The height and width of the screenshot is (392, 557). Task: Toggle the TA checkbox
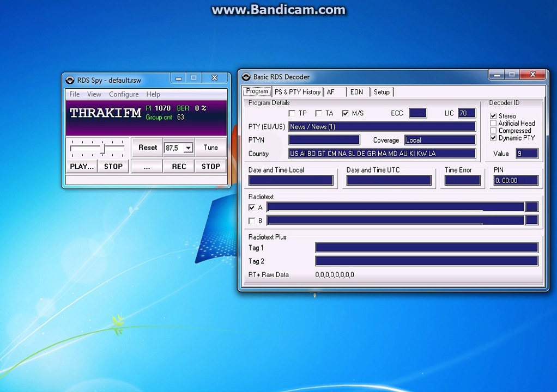pos(319,113)
